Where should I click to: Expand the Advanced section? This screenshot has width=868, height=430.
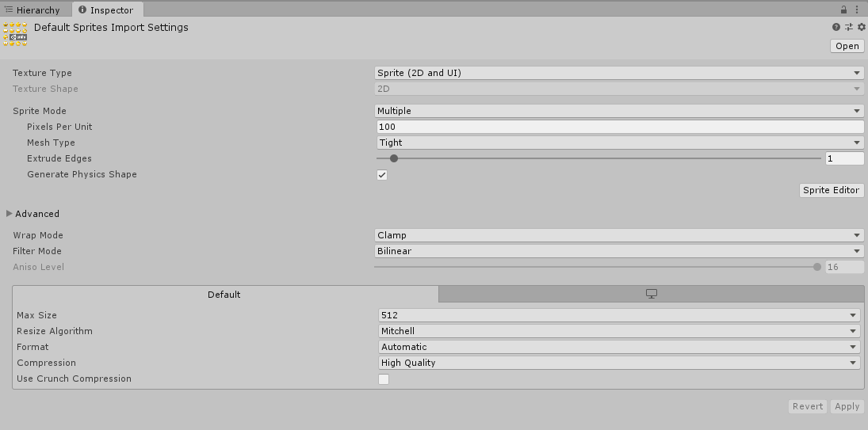(10, 214)
